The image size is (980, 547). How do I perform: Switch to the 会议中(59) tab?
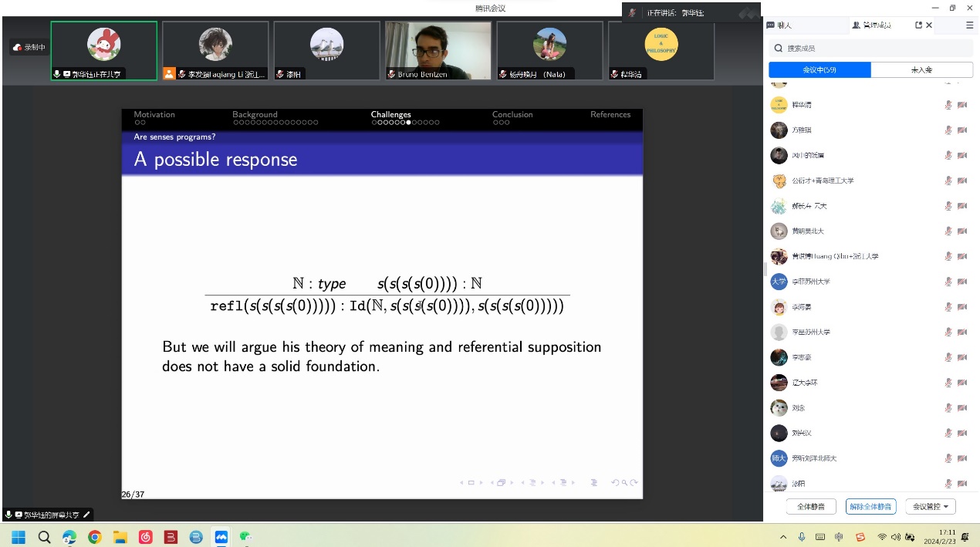(819, 70)
